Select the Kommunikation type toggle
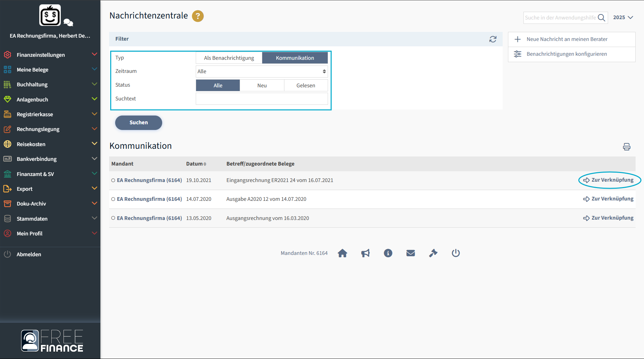Image resolution: width=644 pixels, height=359 pixels. click(x=294, y=58)
